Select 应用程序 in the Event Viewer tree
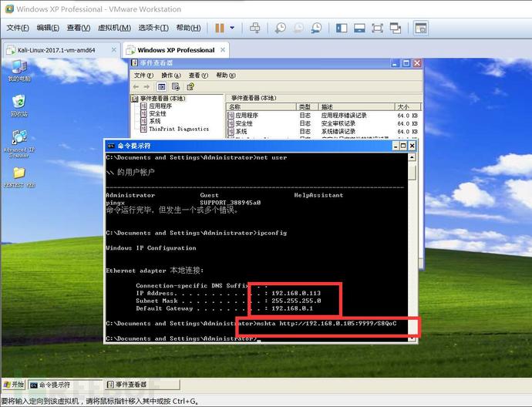 click(160, 106)
